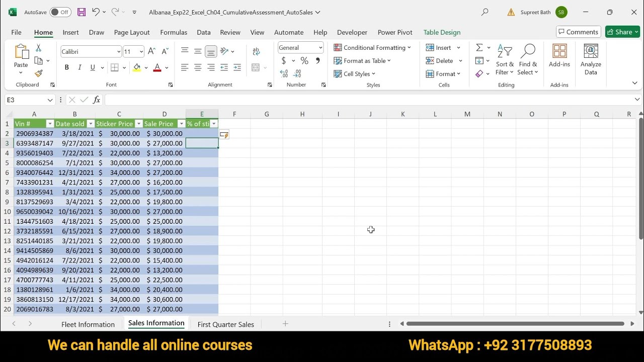Click Sort & Filter button
The width and height of the screenshot is (644, 362).
[505, 59]
